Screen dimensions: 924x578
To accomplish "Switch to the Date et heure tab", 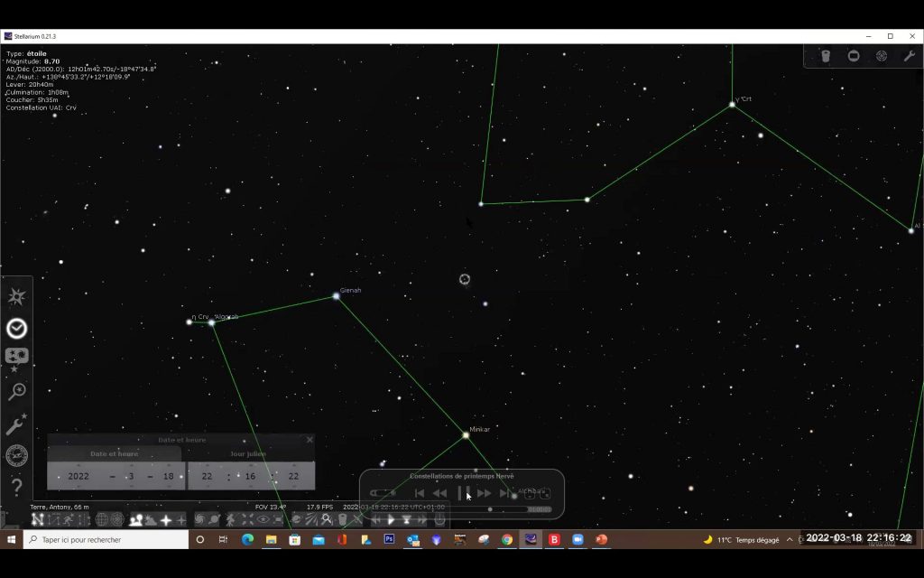I will [x=115, y=453].
